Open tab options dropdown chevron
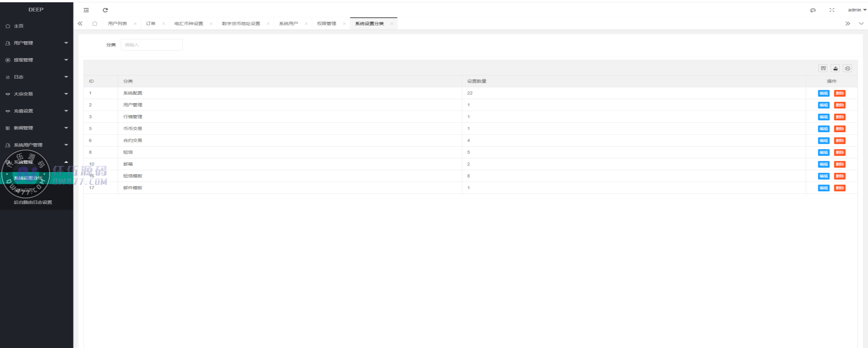This screenshot has height=348, width=868. pos(861,23)
